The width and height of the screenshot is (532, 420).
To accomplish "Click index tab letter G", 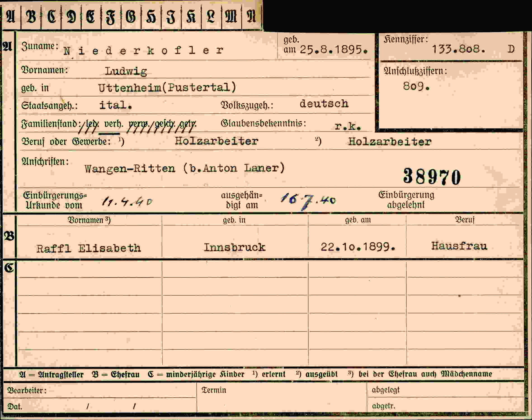I will [x=131, y=17].
